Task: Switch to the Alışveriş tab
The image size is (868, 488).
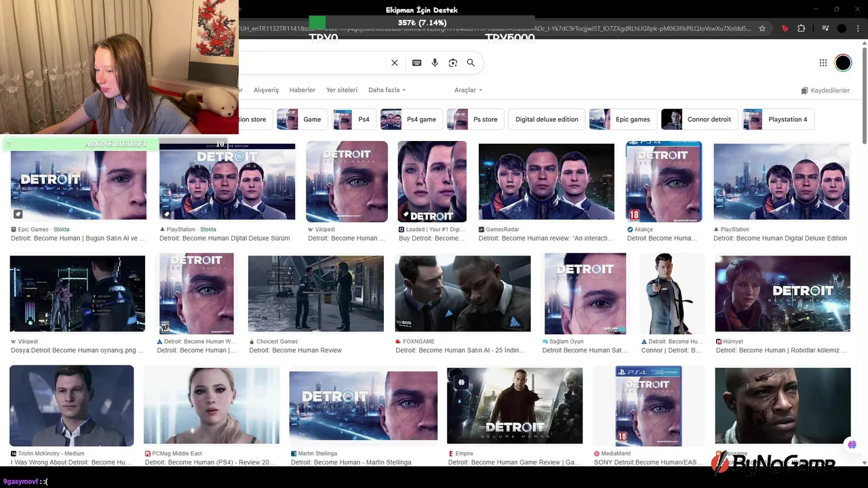Action: click(x=266, y=90)
